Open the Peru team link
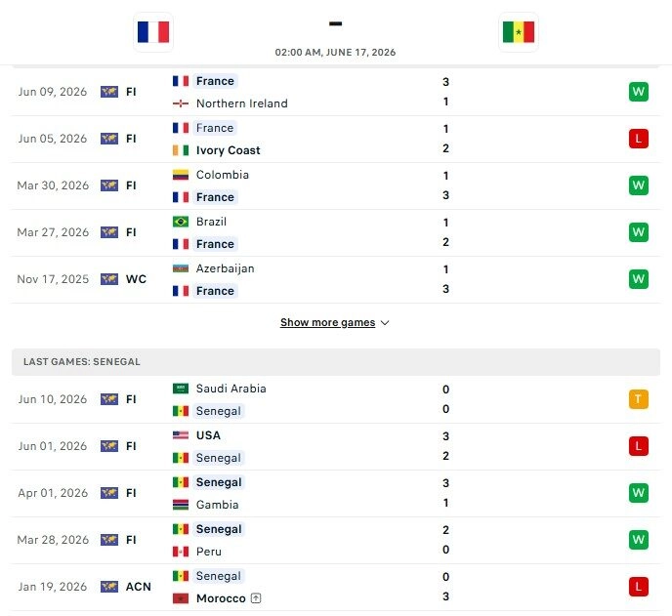Viewport: 672px width, 616px height. (209, 552)
